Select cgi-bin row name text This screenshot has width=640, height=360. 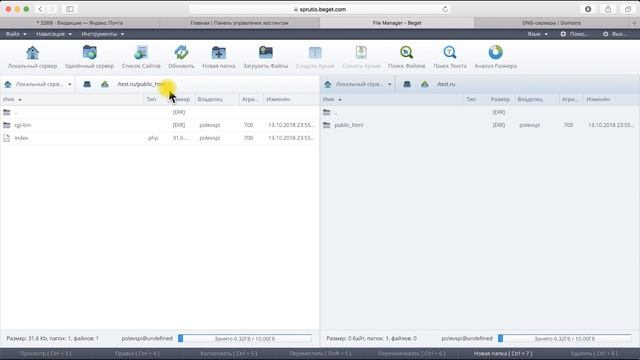23,125
